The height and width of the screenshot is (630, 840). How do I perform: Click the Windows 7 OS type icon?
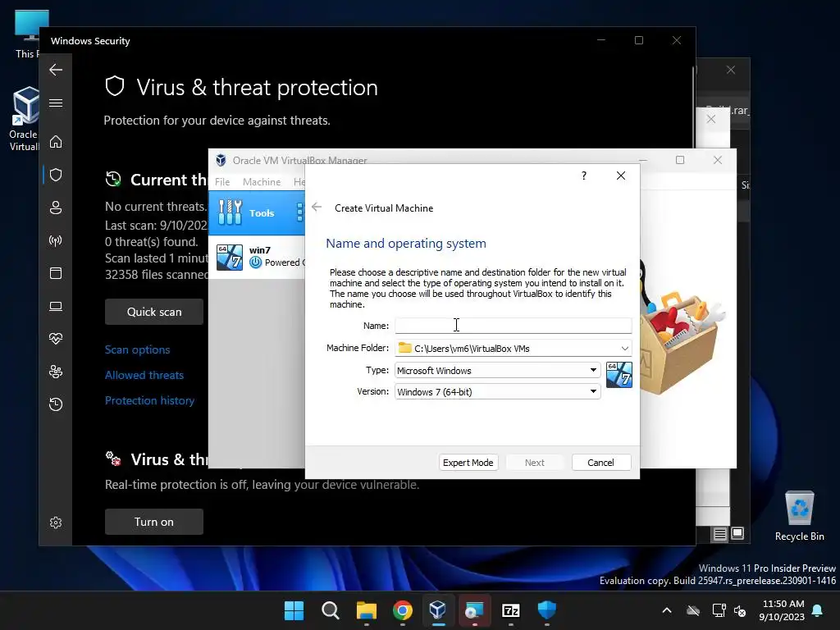click(619, 374)
